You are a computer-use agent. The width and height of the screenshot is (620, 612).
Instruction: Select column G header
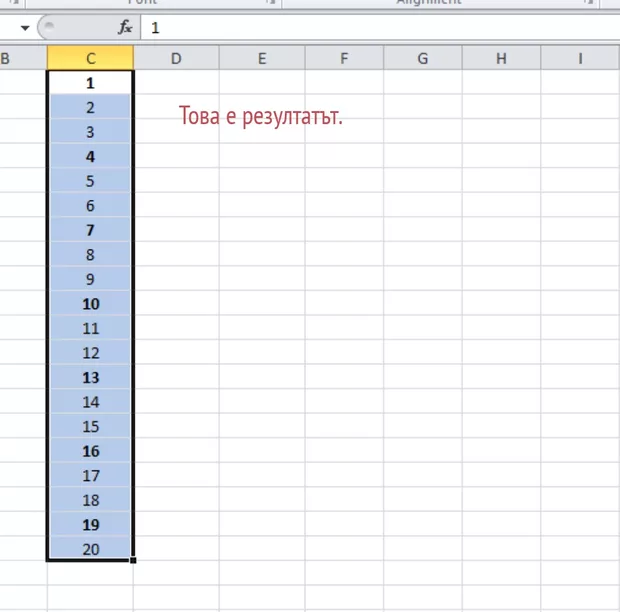tap(423, 58)
